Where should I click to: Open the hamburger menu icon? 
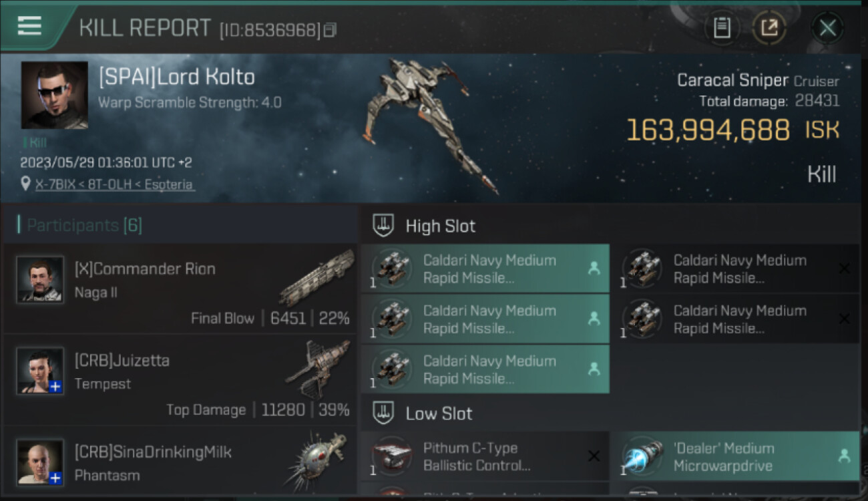coord(29,26)
